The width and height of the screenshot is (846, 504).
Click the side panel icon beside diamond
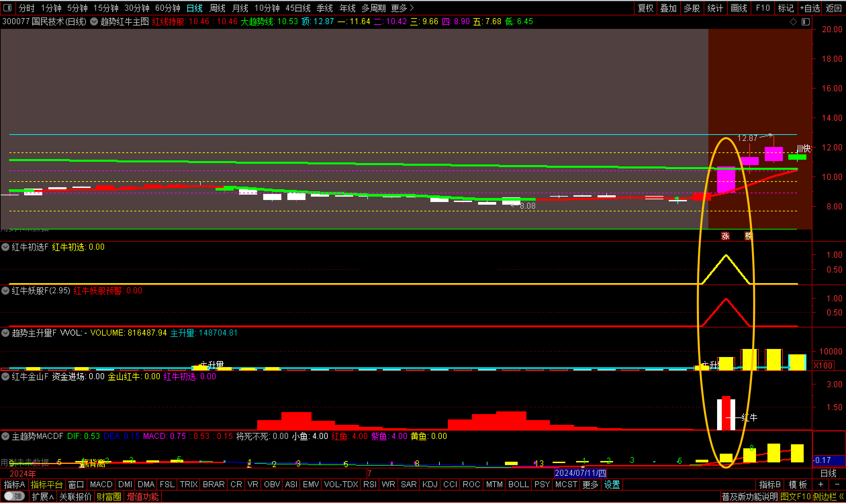click(806, 22)
